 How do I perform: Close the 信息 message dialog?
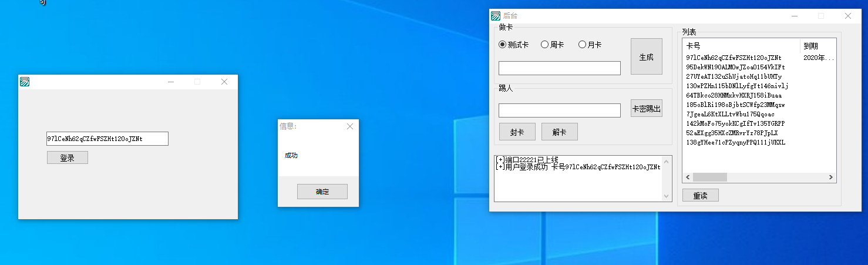(x=350, y=126)
